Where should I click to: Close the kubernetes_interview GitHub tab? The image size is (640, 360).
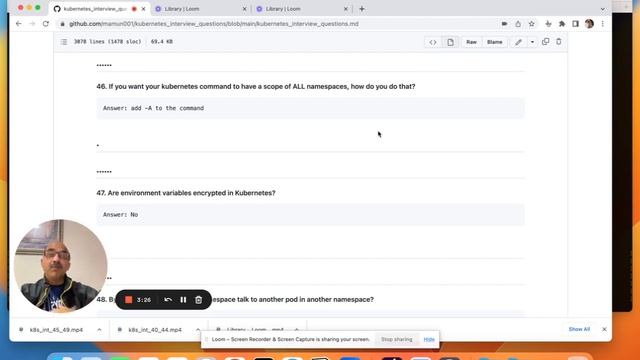pos(143,9)
